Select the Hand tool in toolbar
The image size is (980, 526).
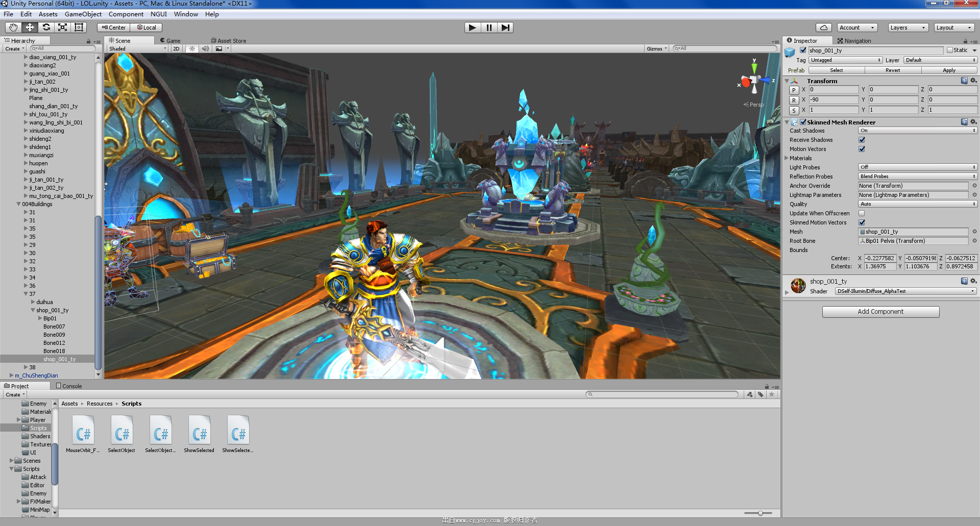tap(13, 28)
